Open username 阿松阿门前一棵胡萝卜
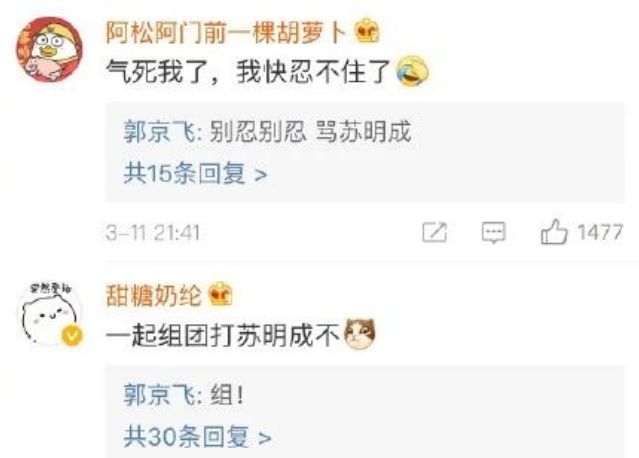This screenshot has width=639, height=458. 227,32
